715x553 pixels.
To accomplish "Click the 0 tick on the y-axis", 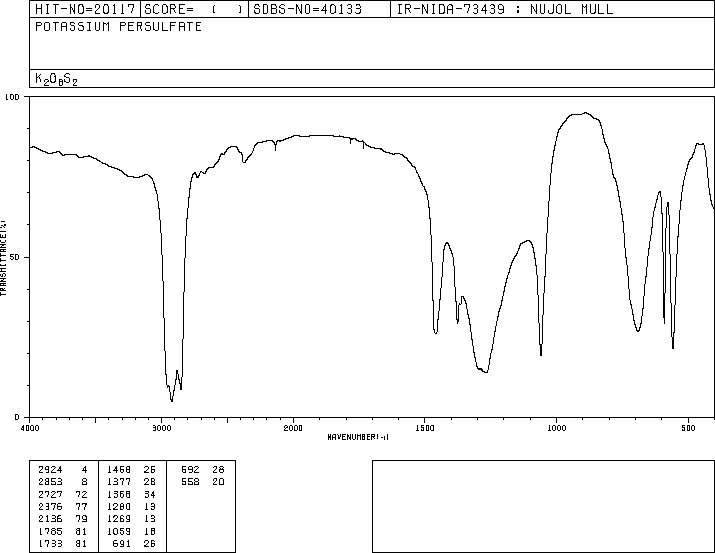I will [17, 417].
